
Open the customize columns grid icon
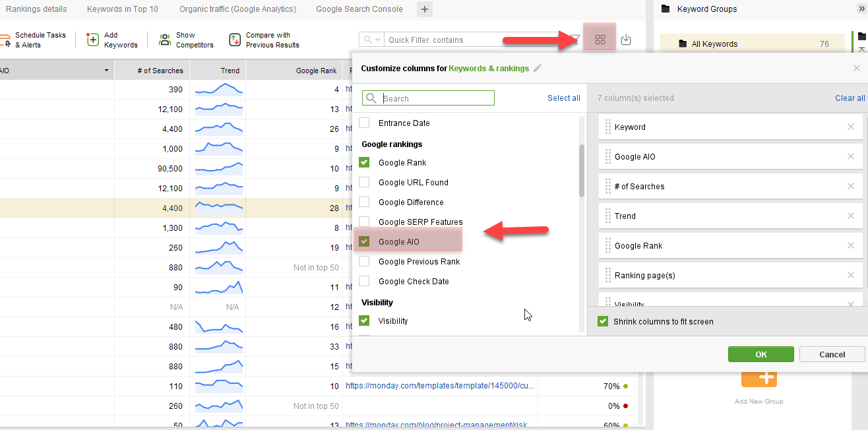600,40
